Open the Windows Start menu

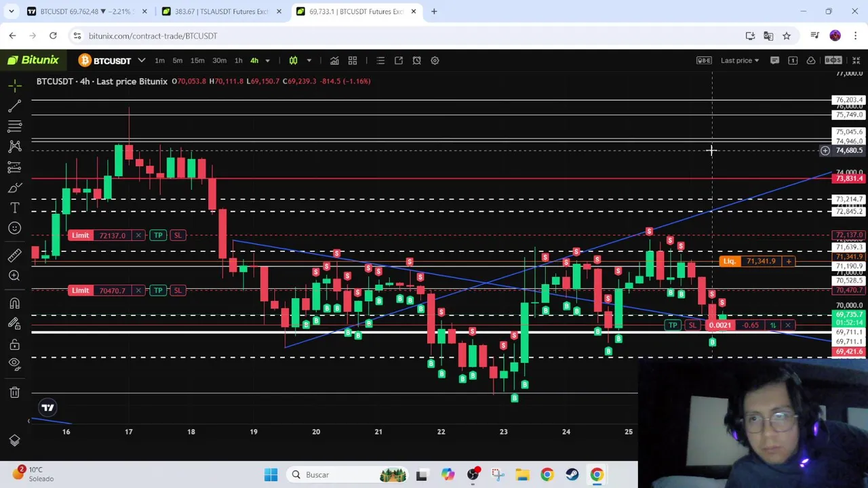pyautogui.click(x=271, y=474)
